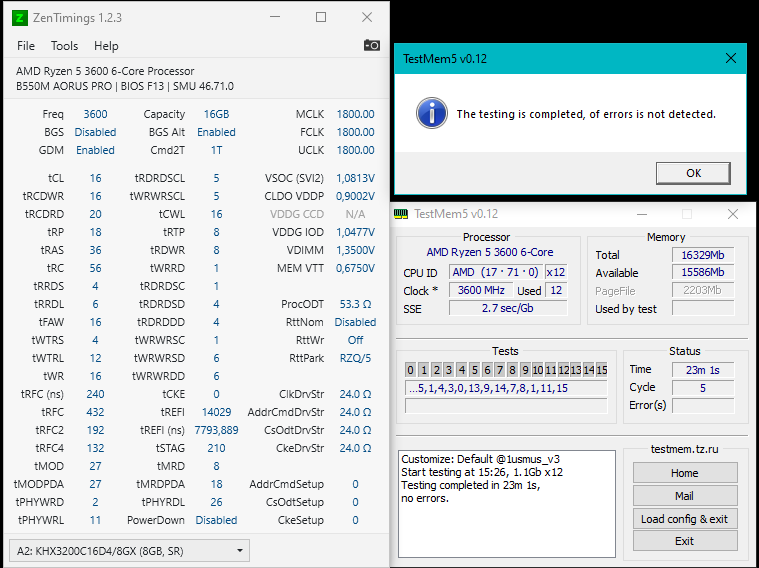Click the AMD Ryzen 5 3600 6-Core link text
The image size is (759, 568).
coord(489,252)
